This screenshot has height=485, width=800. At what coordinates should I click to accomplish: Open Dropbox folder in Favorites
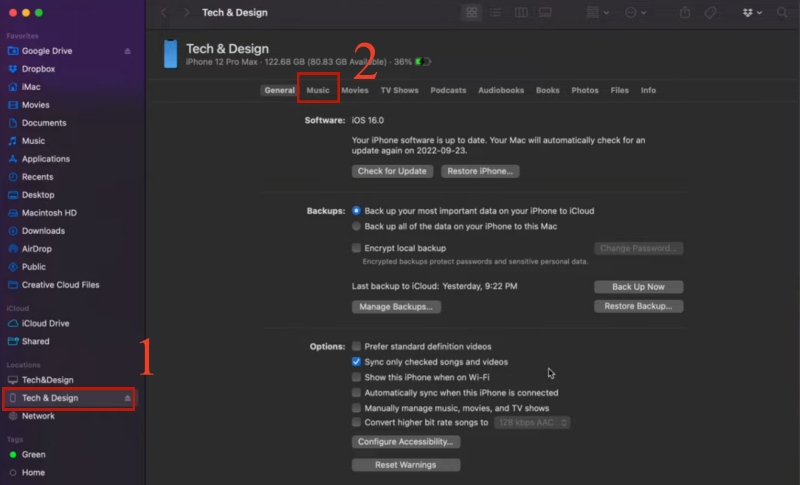(38, 69)
